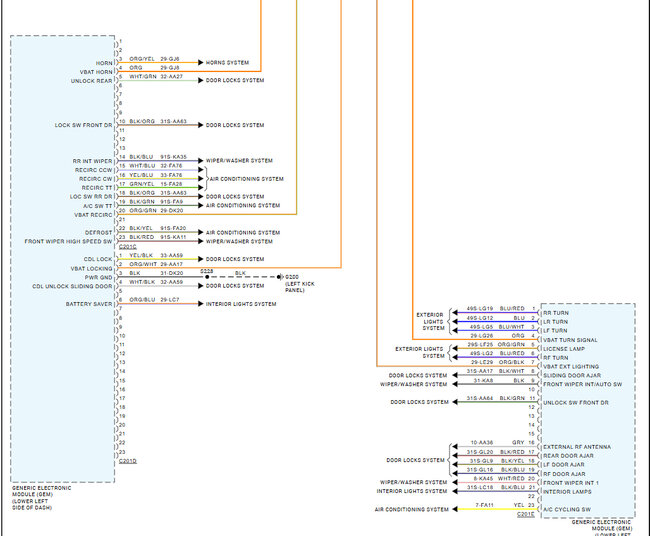This screenshot has width=650, height=536.
Task: Click CDL UNLOCK SLIDING DOOR label
Action: point(72,286)
